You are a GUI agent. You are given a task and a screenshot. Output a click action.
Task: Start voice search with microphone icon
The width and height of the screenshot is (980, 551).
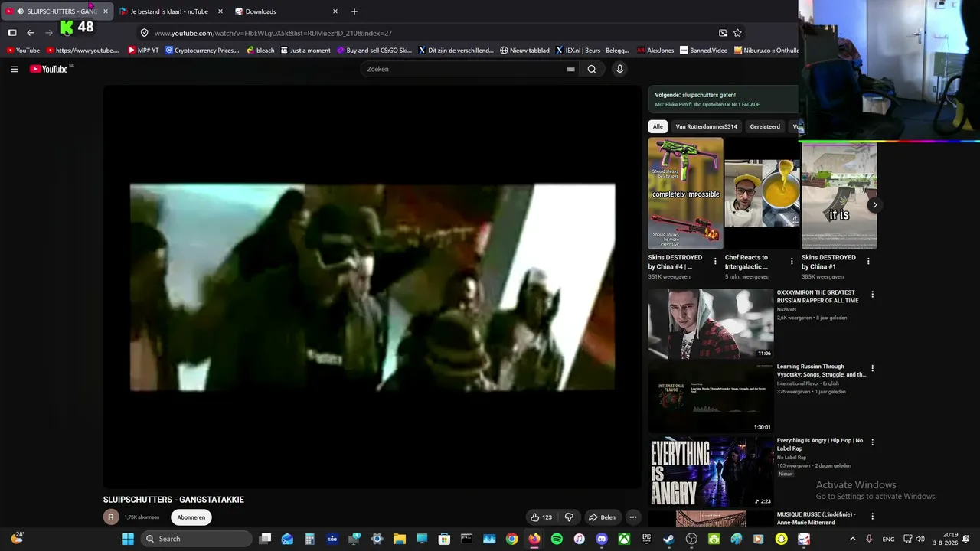tap(619, 69)
